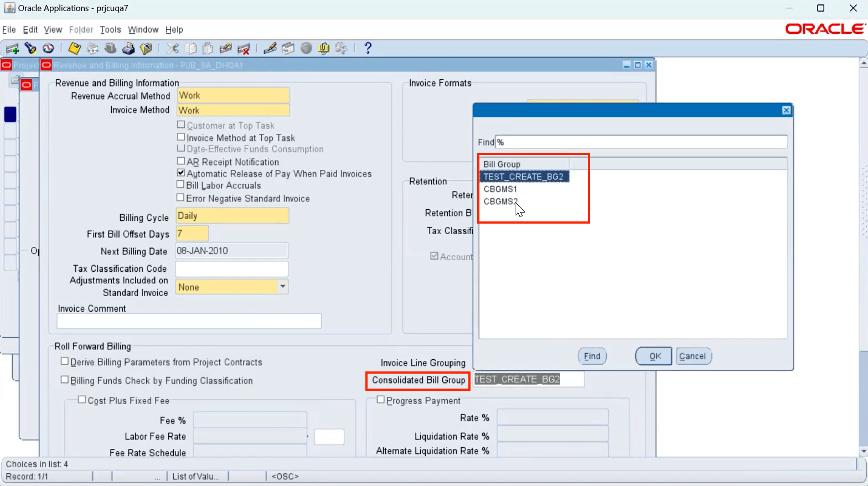Click the New record toolbar icon
868x486 pixels.
(x=12, y=49)
